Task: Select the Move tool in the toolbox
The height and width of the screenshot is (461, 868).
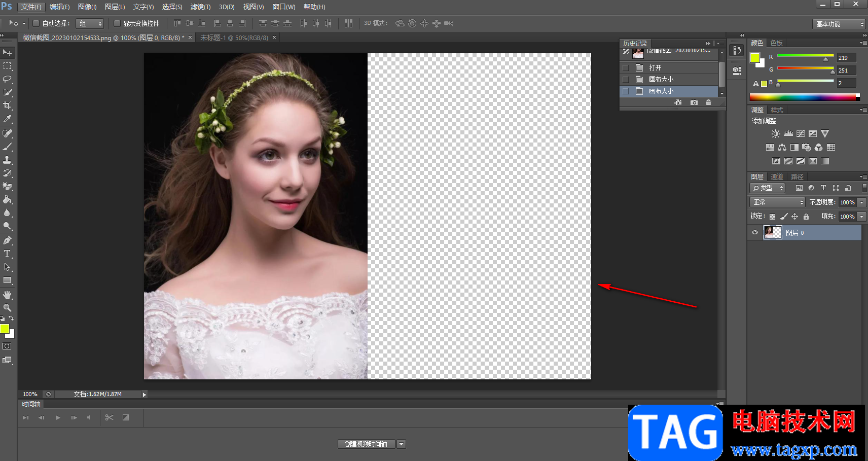Action: click(7, 53)
